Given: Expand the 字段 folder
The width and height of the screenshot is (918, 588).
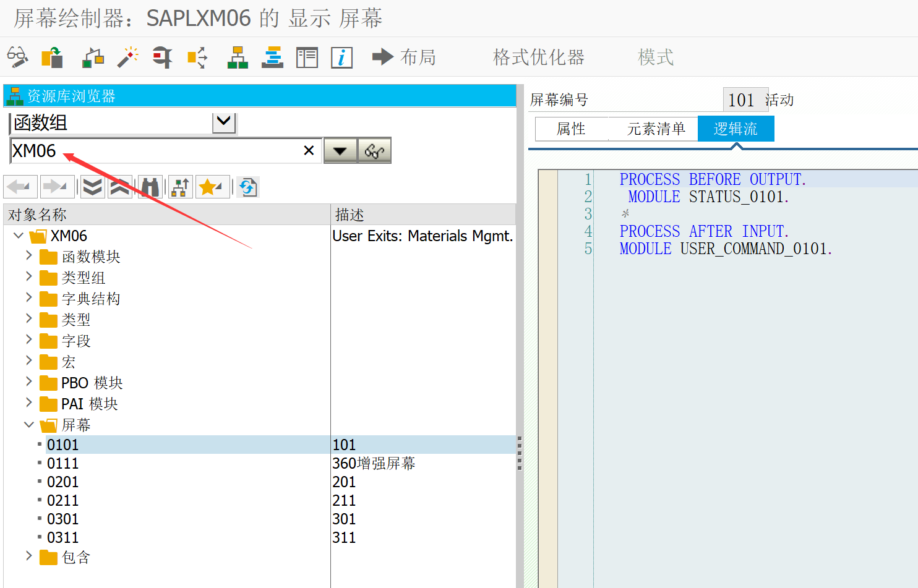Looking at the screenshot, I should [x=28, y=339].
